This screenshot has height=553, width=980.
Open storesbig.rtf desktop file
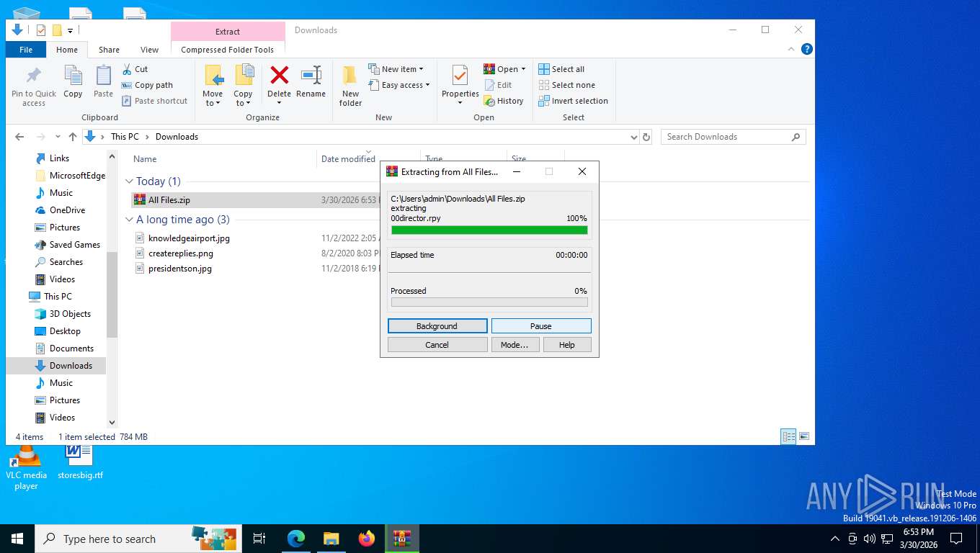80,461
